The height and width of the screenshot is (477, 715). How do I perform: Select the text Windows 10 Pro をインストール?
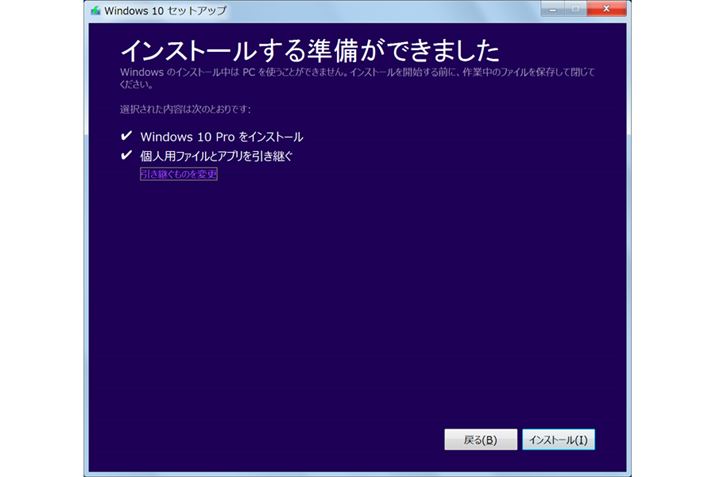pyautogui.click(x=222, y=137)
